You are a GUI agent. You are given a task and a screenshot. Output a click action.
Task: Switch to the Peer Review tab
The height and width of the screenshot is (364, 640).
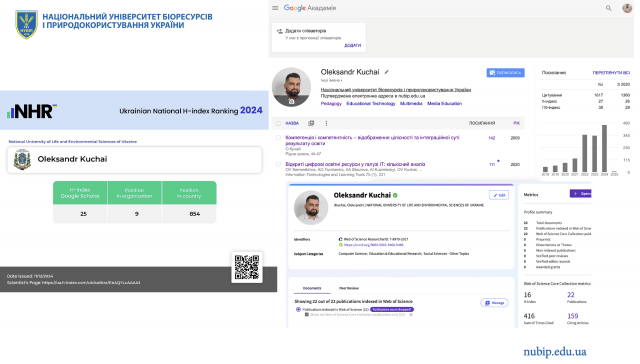(349, 288)
